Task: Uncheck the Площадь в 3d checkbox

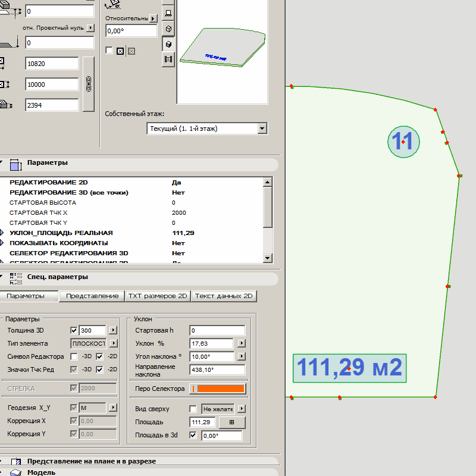Action: [193, 436]
